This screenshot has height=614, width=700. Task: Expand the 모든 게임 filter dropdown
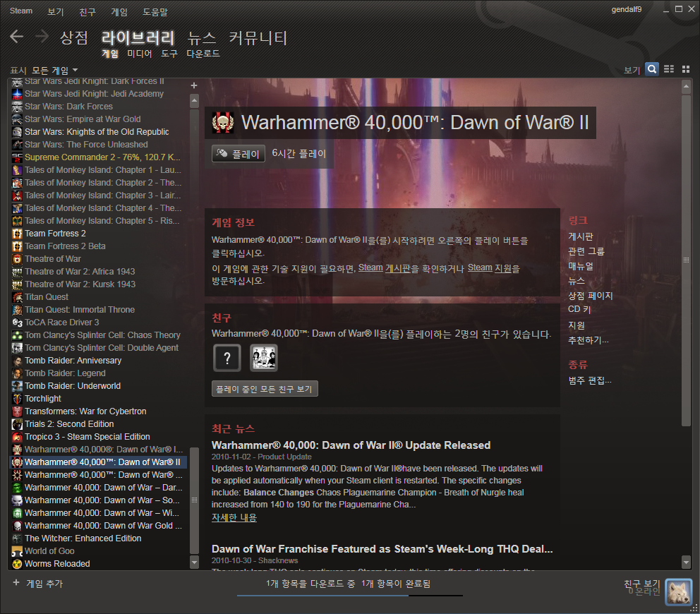[x=55, y=71]
